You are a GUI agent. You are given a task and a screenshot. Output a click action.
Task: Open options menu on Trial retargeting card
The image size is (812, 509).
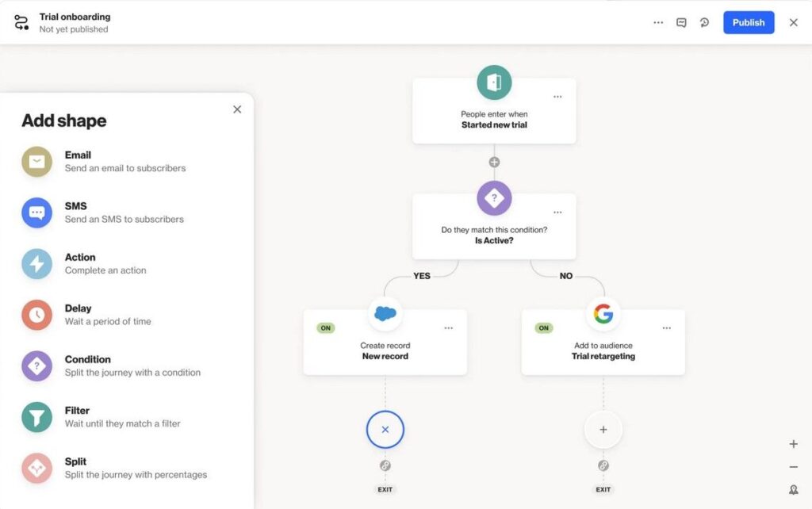tap(666, 327)
